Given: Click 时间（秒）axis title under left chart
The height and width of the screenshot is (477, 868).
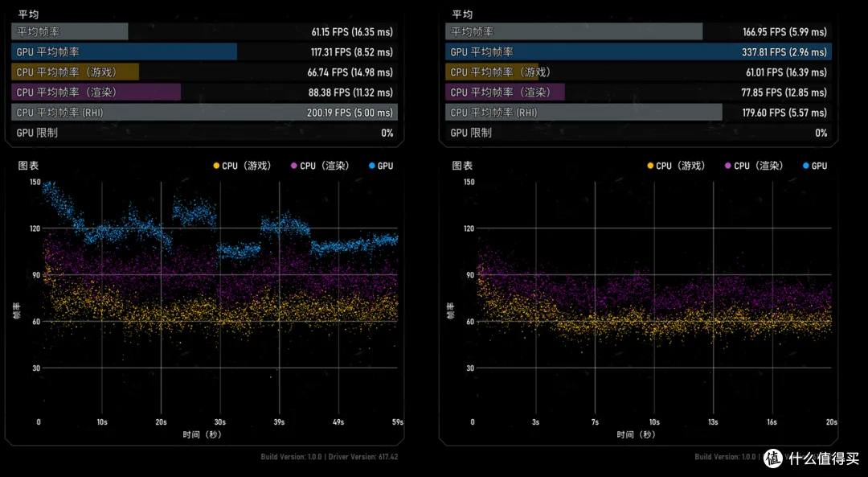Looking at the screenshot, I should [202, 435].
